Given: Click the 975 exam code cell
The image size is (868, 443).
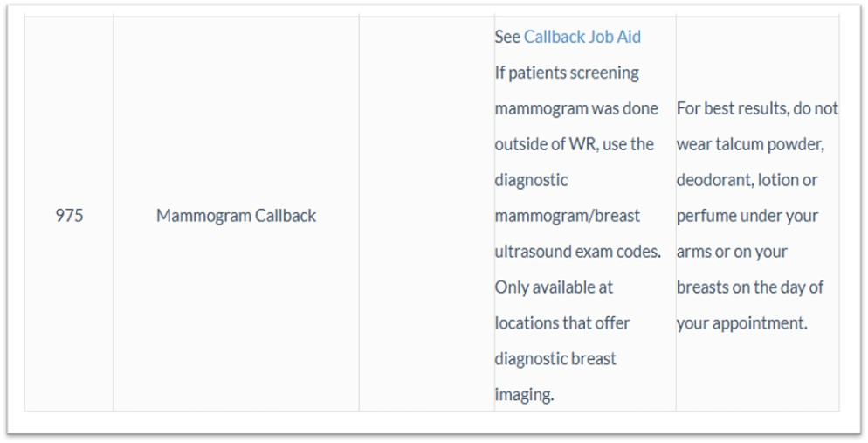Looking at the screenshot, I should coord(69,215).
